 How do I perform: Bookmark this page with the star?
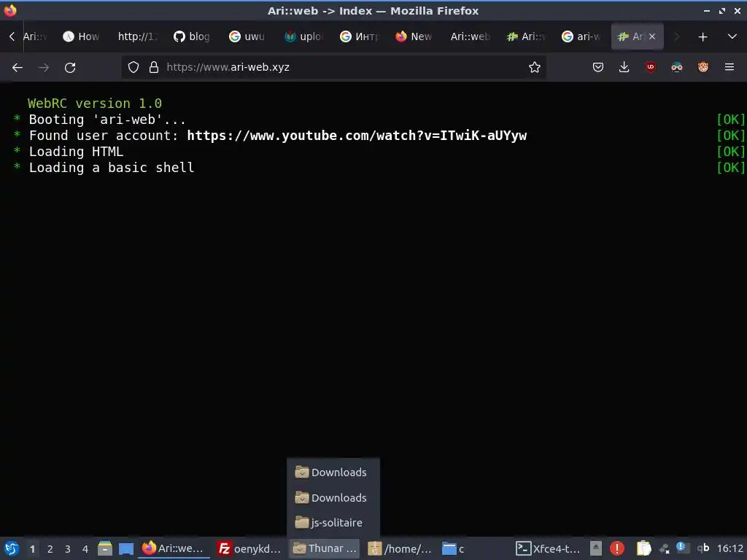(x=535, y=67)
